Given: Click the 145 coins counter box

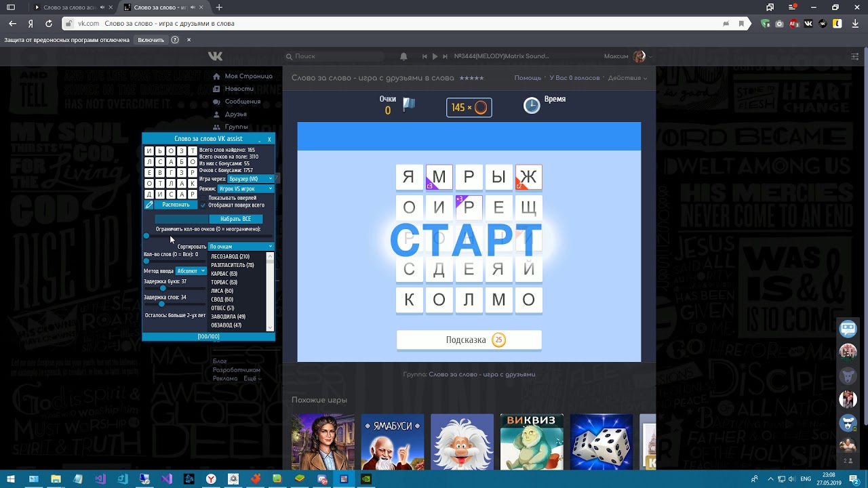Looking at the screenshot, I should 469,108.
